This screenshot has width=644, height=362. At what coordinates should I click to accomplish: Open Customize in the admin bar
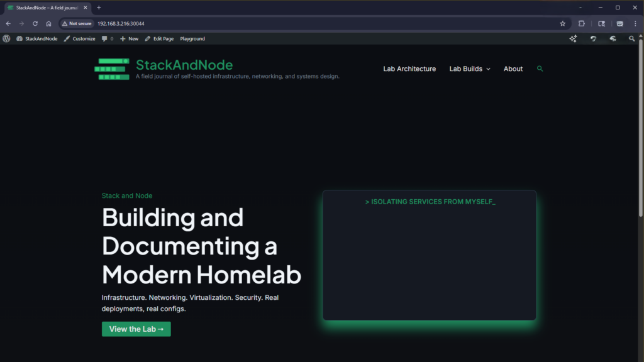79,38
